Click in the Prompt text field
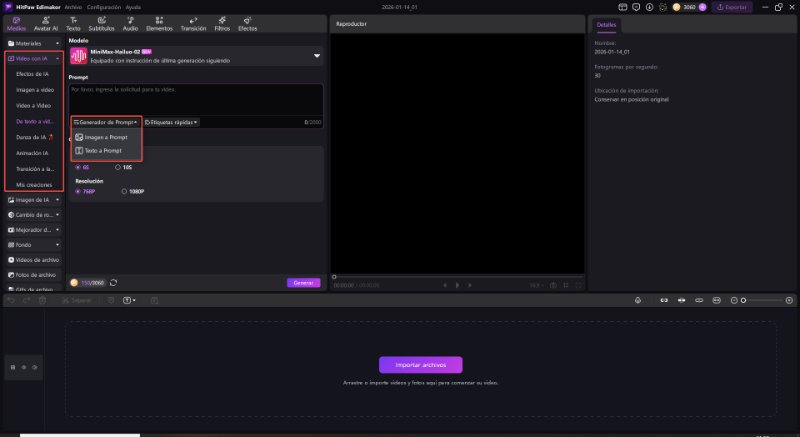 [195, 99]
